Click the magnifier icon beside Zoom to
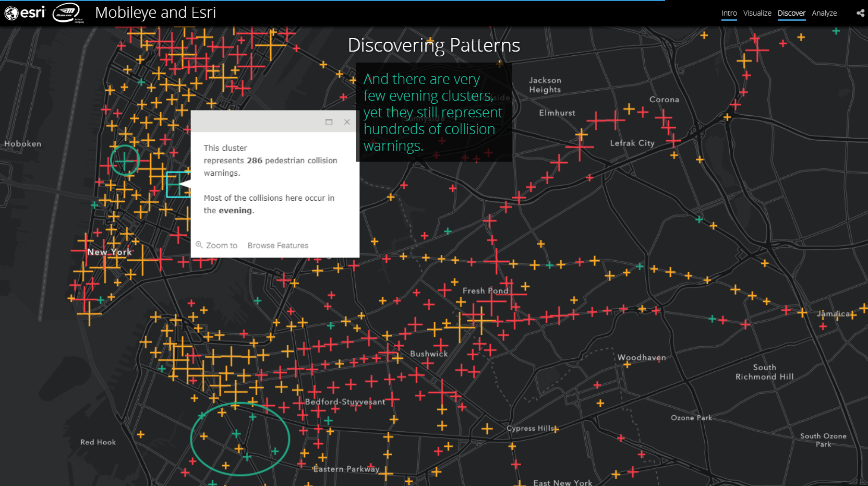Screen dimensions: 868x486 pos(199,245)
